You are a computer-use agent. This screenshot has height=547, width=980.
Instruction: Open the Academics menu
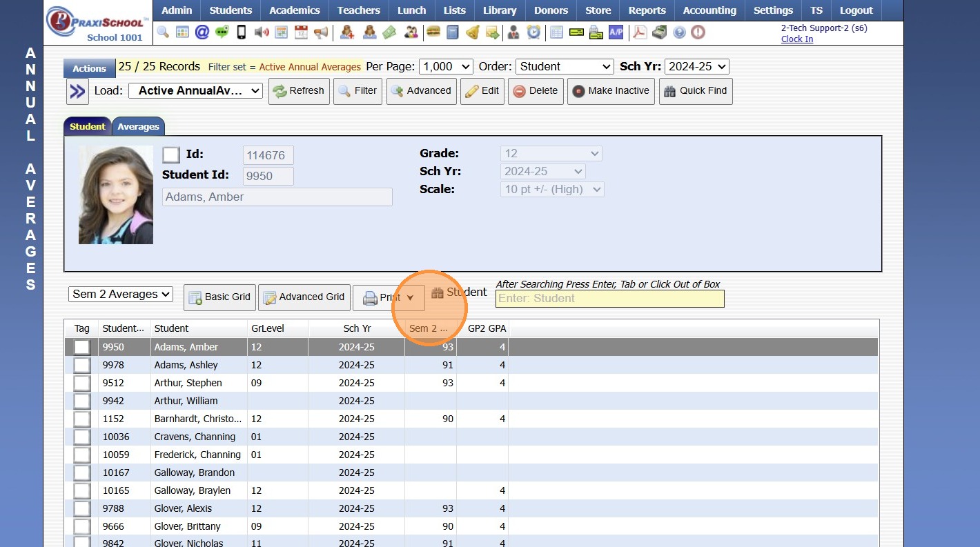295,10
